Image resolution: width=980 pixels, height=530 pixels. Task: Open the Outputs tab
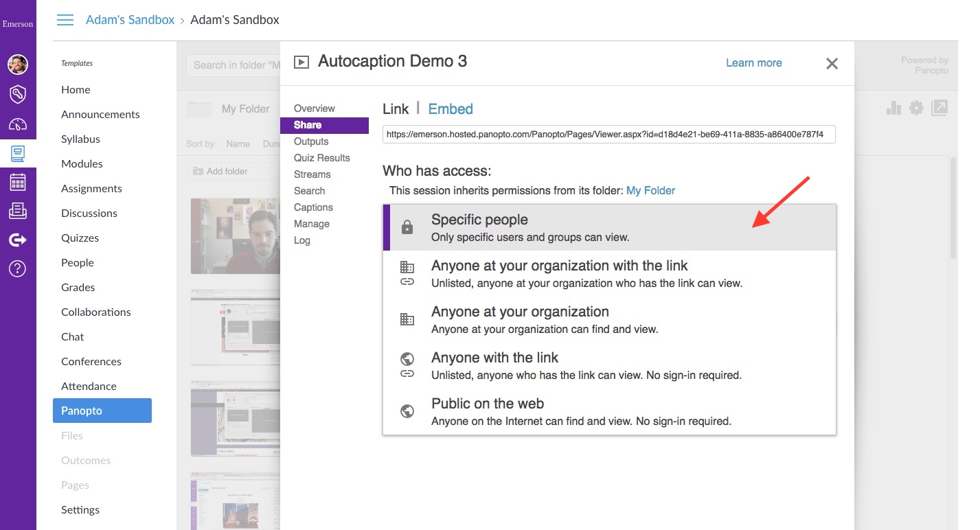311,141
